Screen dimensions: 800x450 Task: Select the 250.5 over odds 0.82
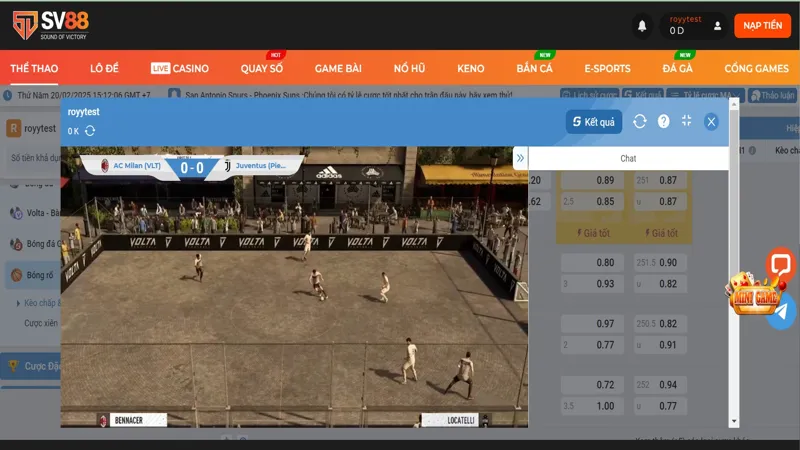660,324
